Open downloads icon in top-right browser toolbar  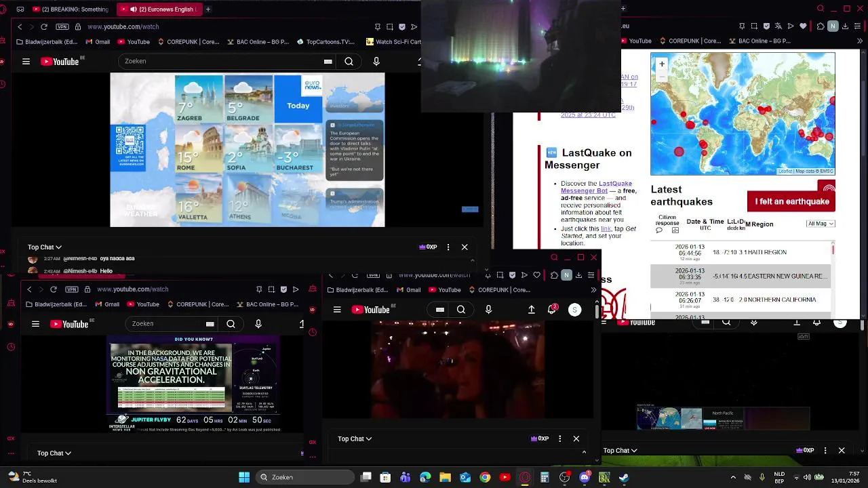click(846, 26)
